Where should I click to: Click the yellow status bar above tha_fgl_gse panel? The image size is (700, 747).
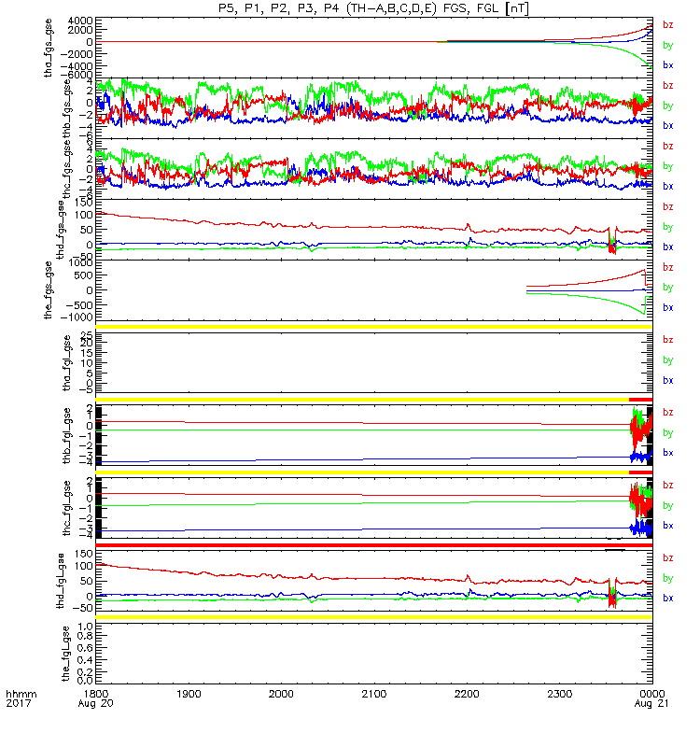point(374,327)
